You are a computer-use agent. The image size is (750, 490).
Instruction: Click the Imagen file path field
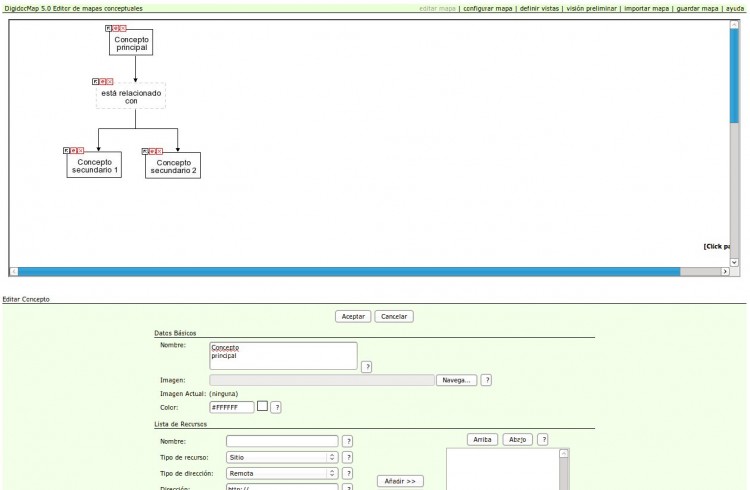[322, 380]
